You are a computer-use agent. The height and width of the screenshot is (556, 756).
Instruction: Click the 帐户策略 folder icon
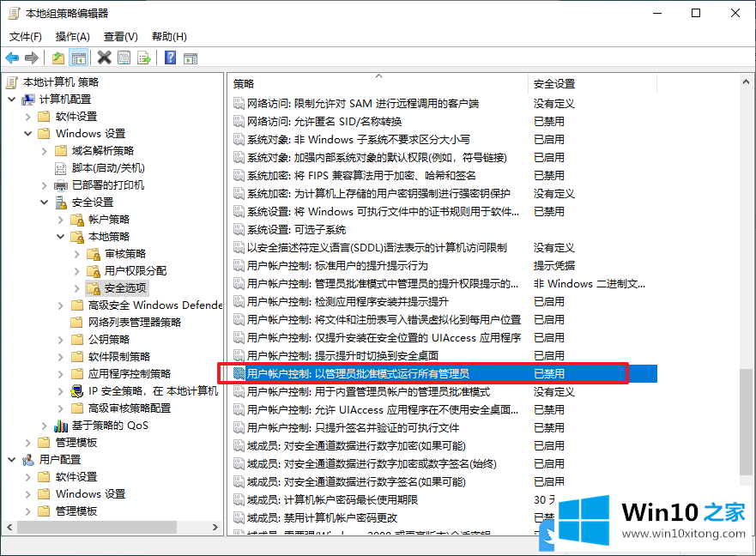pyautogui.click(x=77, y=220)
